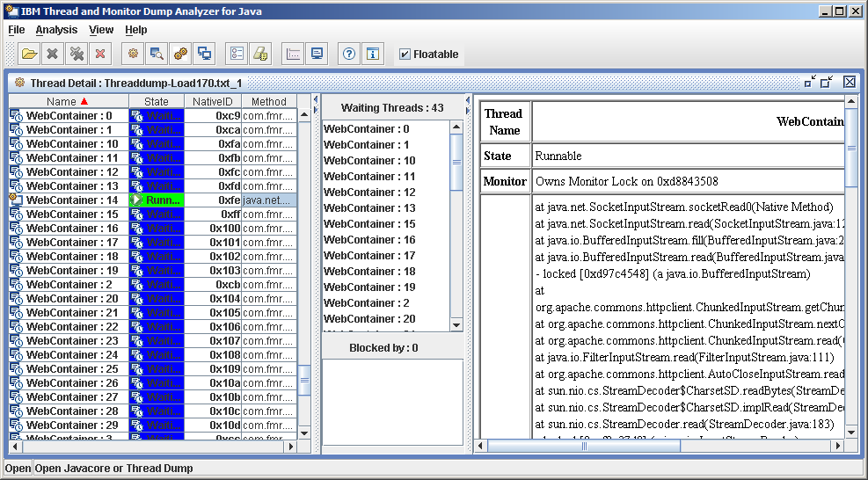Click the double gray X close all dumps icon
Viewport: 868px width, 480px height.
pos(77,54)
